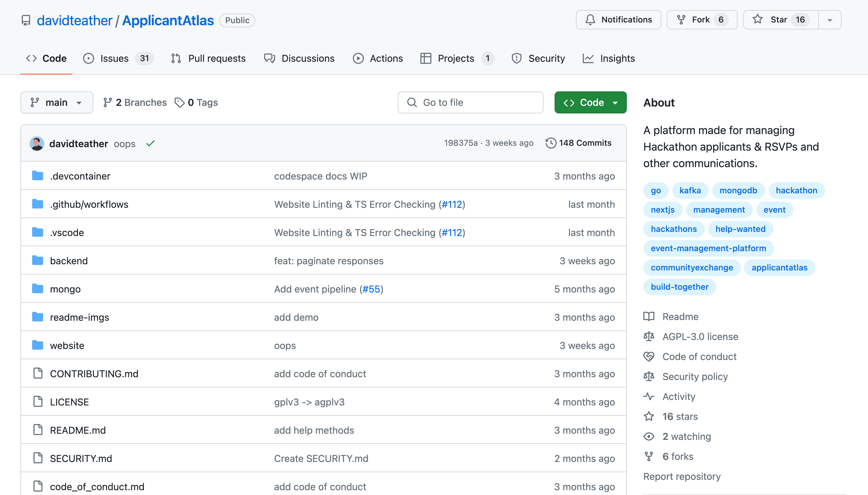Image resolution: width=868 pixels, height=495 pixels.
Task: Open 'gplv3 -> agplv3' commit message
Action: (x=309, y=402)
